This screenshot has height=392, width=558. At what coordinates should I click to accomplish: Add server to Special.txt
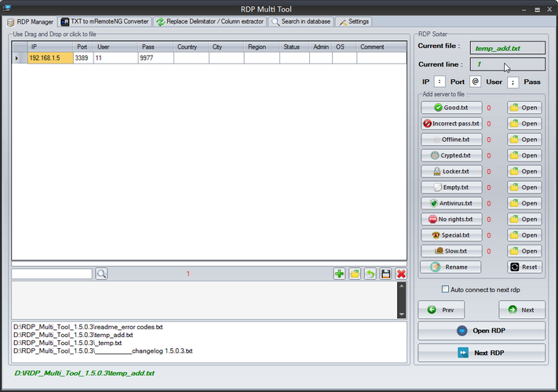click(451, 235)
